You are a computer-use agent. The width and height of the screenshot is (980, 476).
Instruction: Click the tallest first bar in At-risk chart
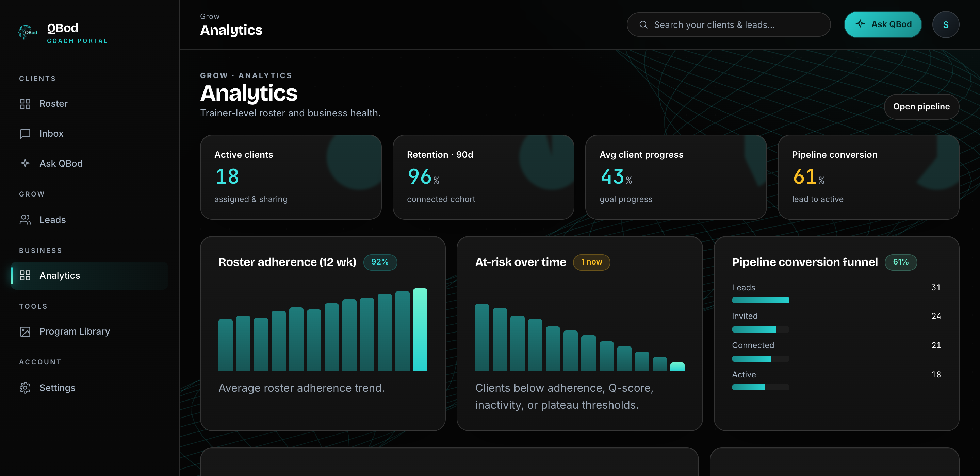[482, 337]
